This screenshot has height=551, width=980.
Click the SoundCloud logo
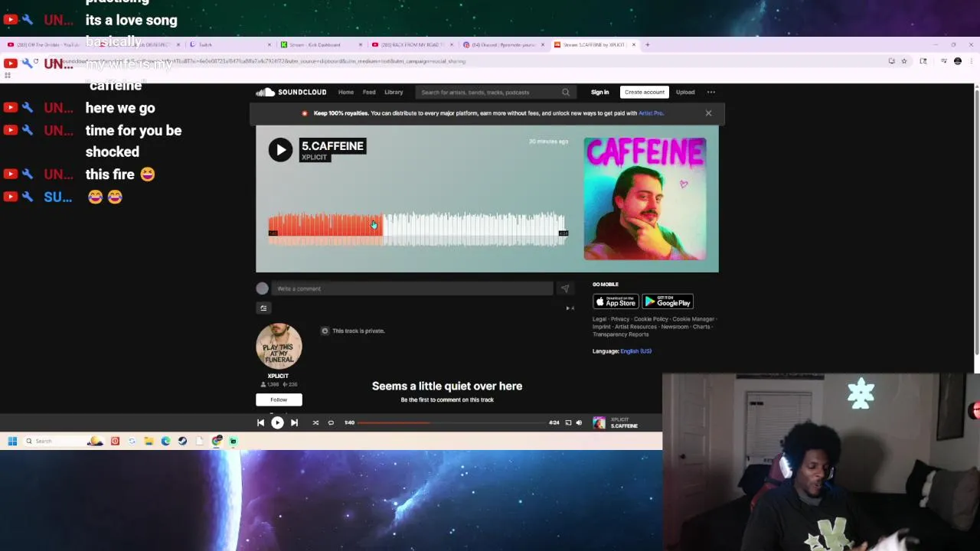tap(291, 92)
